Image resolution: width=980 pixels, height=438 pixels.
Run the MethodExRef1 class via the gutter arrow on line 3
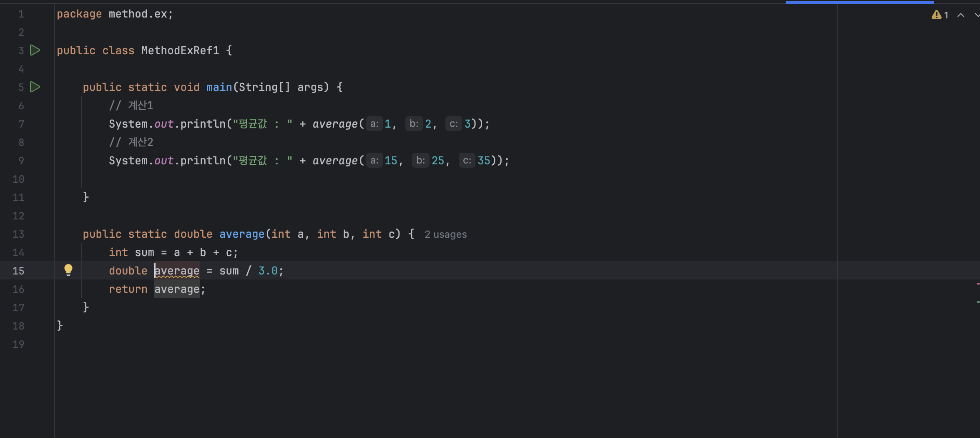click(35, 50)
